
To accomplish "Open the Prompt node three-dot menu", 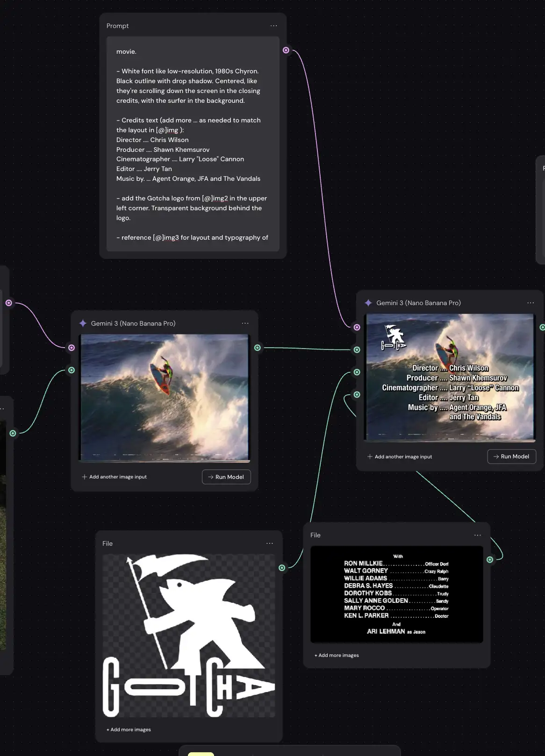I will (273, 26).
